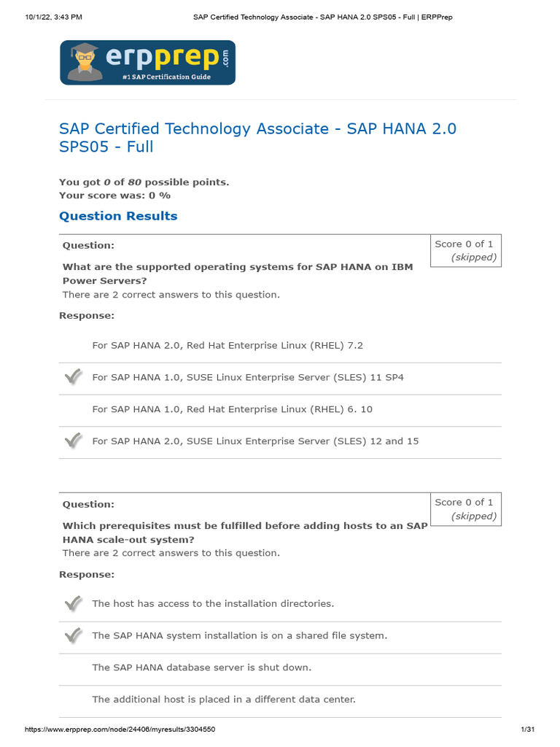This screenshot has height=747, width=560.
Task: Click the 0 of 80 points summary
Action: 144,182
